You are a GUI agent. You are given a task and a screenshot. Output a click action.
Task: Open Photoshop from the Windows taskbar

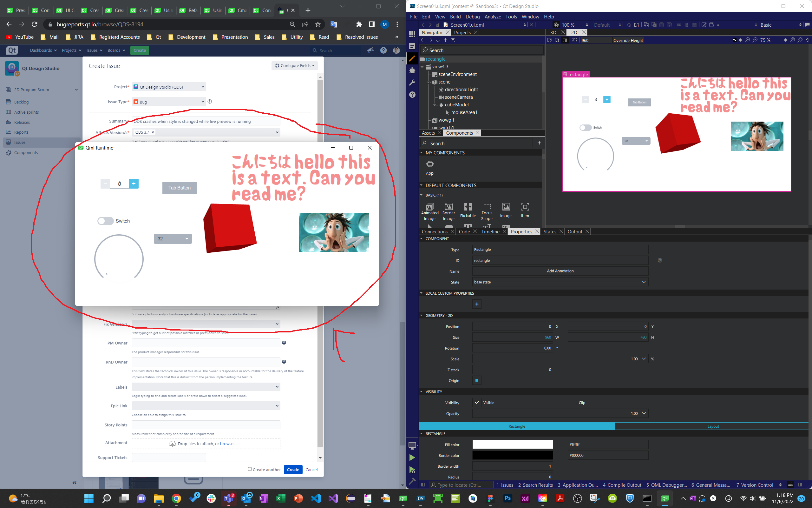[x=508, y=498]
